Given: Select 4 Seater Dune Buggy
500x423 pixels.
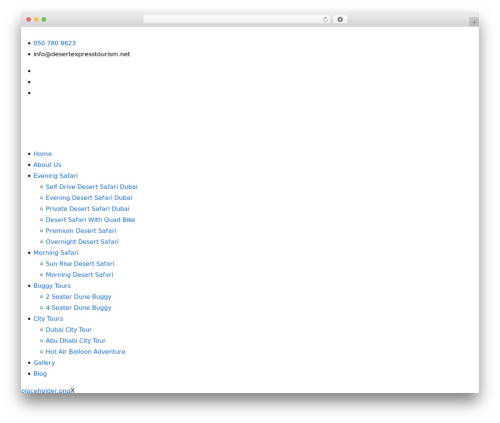Looking at the screenshot, I should click(78, 308).
